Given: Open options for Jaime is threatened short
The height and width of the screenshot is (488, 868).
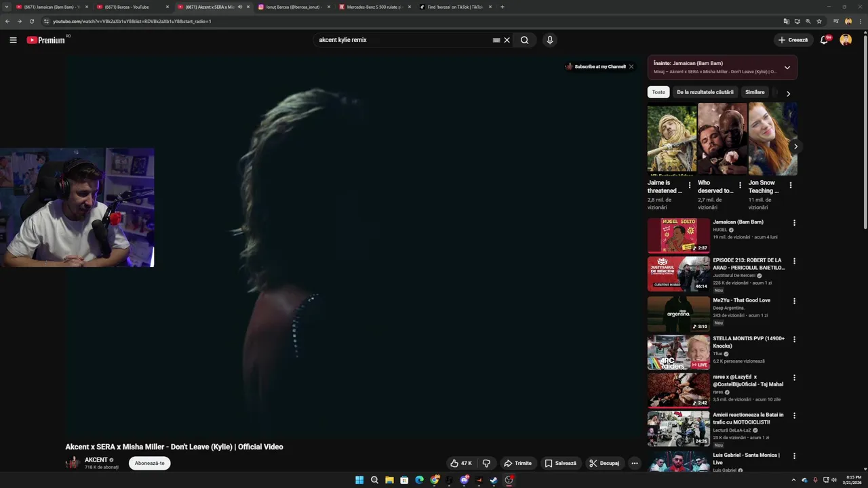Looking at the screenshot, I should click(x=690, y=185).
